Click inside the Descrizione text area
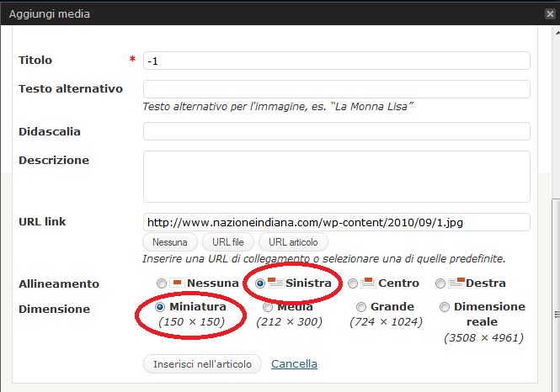 [336, 177]
